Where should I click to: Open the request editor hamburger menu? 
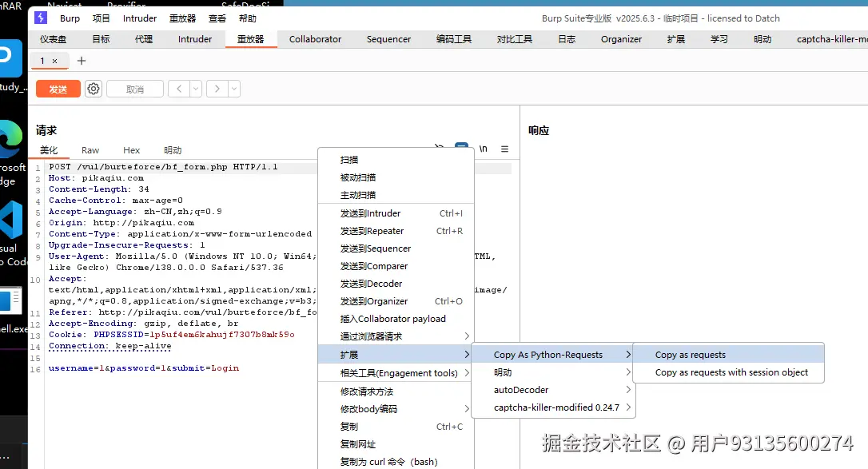[x=505, y=149]
